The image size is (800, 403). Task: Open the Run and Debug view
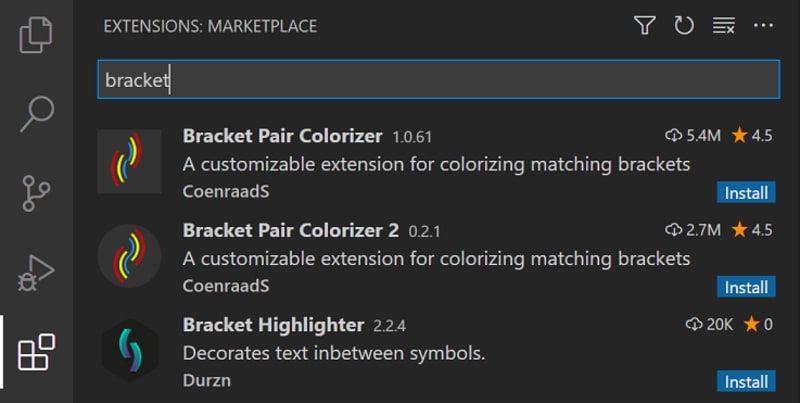click(36, 273)
